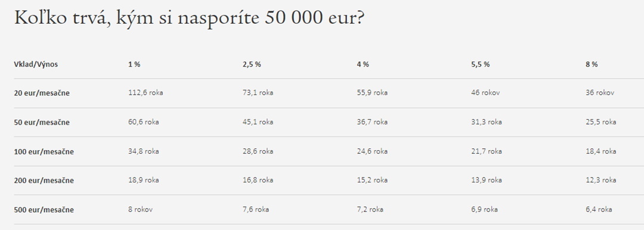This screenshot has width=644, height=230.
Task: Click the 5,5 % column header
Action: click(481, 64)
